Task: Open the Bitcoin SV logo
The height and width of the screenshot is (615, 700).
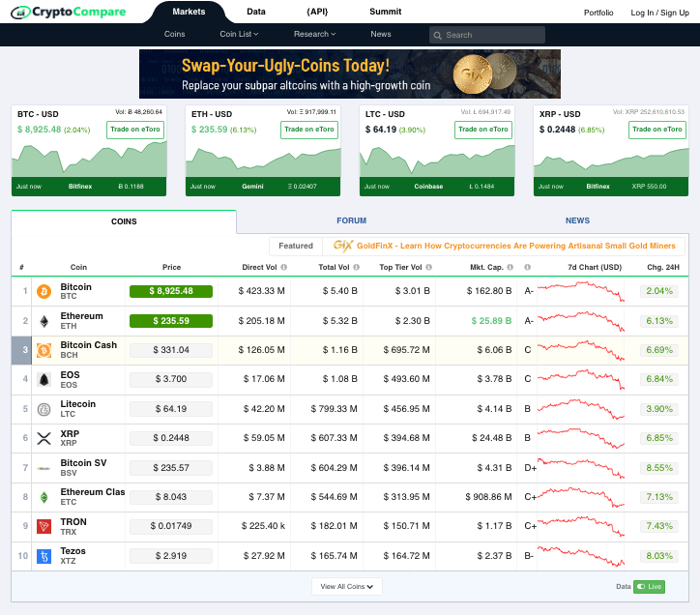Action: pos(44,469)
